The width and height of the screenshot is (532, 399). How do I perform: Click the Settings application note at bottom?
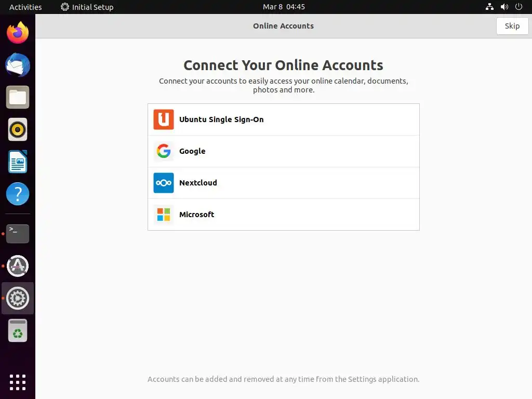click(283, 379)
